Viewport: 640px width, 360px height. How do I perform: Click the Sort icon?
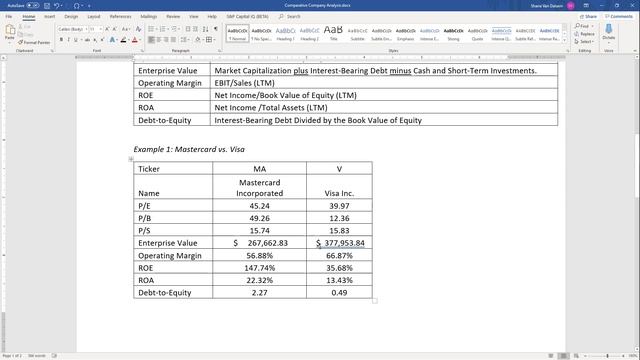(x=205, y=29)
